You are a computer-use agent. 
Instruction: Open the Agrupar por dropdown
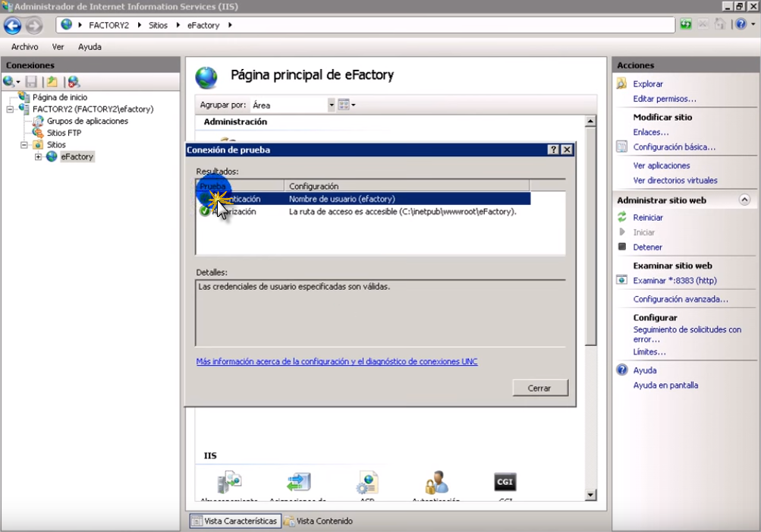click(x=331, y=105)
